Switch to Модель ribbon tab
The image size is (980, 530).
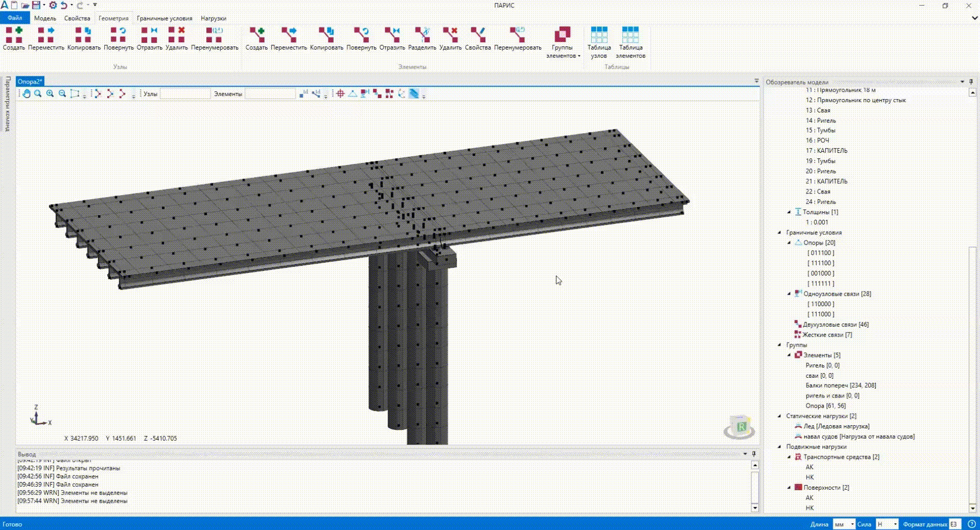(45, 18)
